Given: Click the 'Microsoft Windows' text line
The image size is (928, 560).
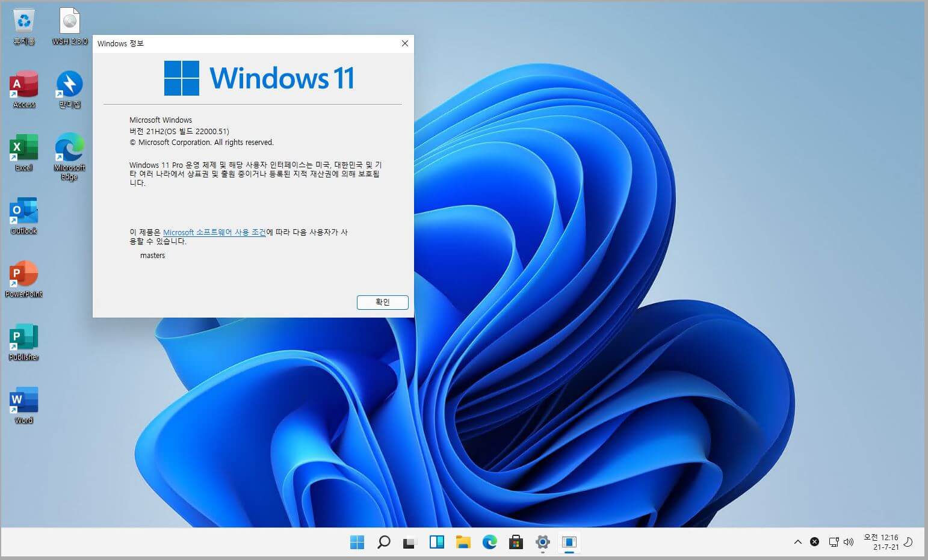Looking at the screenshot, I should tap(161, 120).
